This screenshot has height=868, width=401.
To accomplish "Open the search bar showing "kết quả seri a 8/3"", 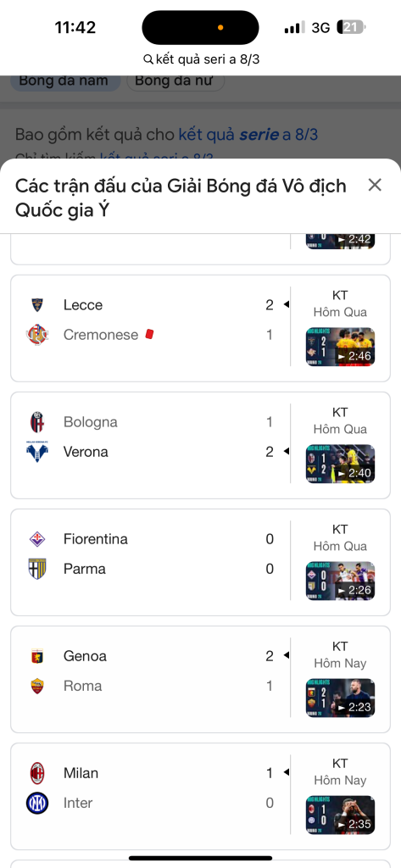I will point(201,59).
